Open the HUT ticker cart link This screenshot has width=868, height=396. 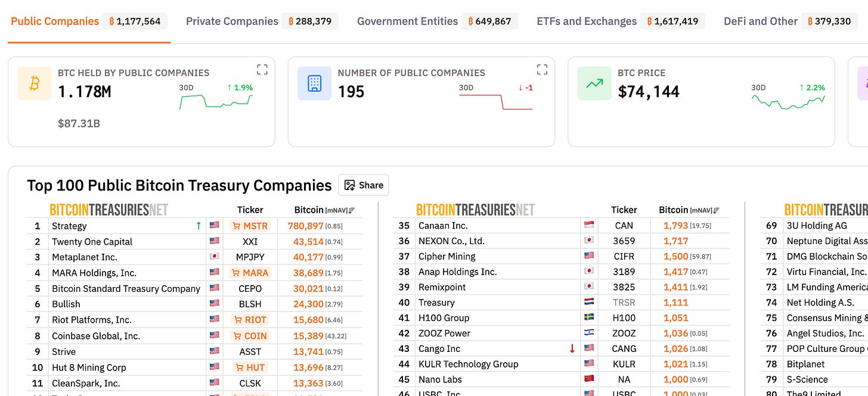[250, 367]
